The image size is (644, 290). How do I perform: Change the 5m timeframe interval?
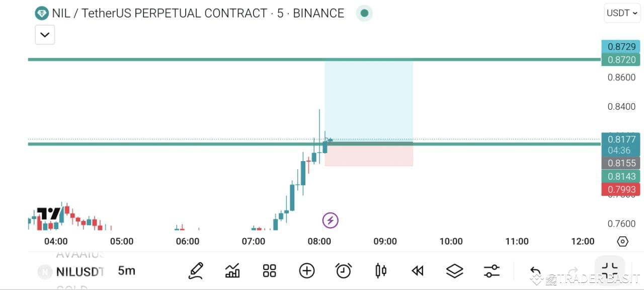[127, 271]
